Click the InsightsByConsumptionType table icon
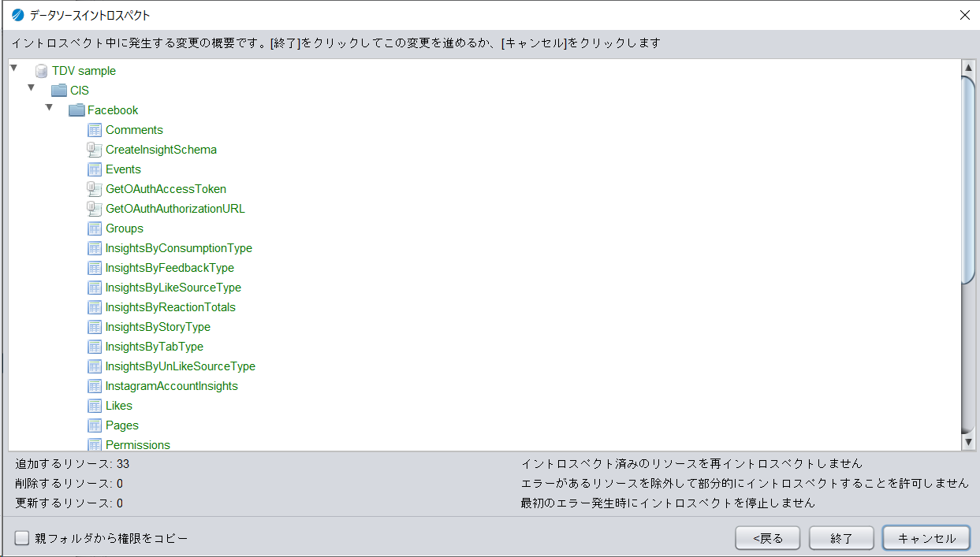Image resolution: width=980 pixels, height=557 pixels. [95, 248]
